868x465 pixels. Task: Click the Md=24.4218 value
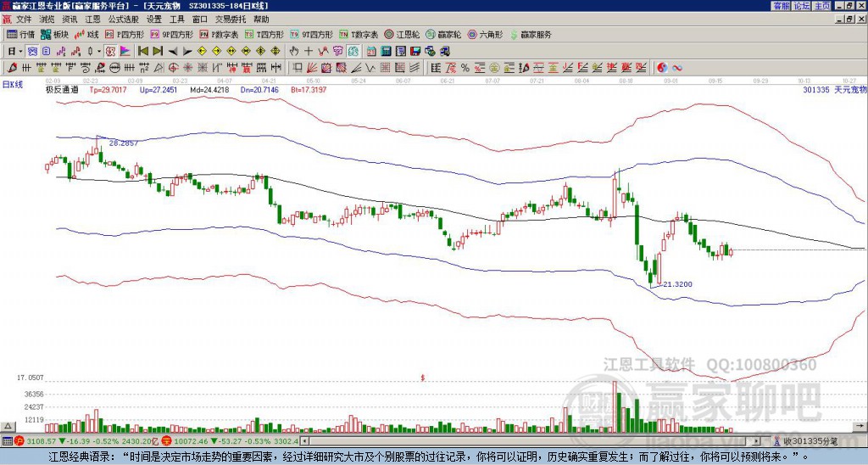(x=209, y=90)
